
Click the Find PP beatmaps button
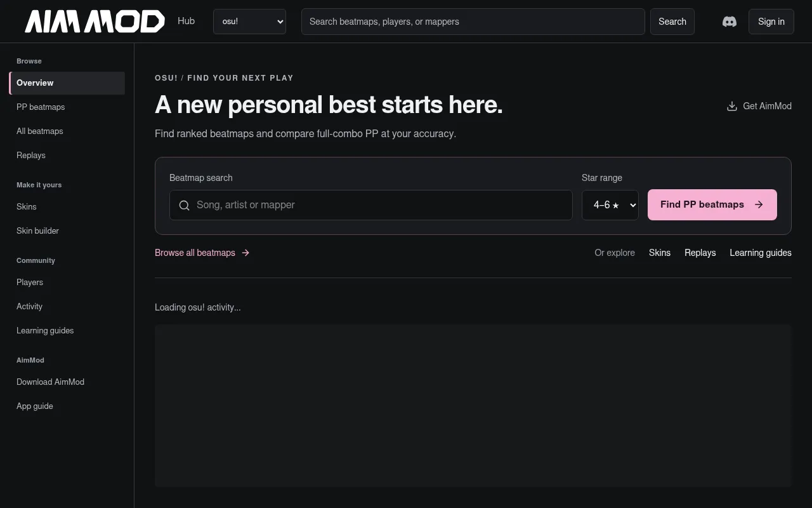tap(712, 204)
